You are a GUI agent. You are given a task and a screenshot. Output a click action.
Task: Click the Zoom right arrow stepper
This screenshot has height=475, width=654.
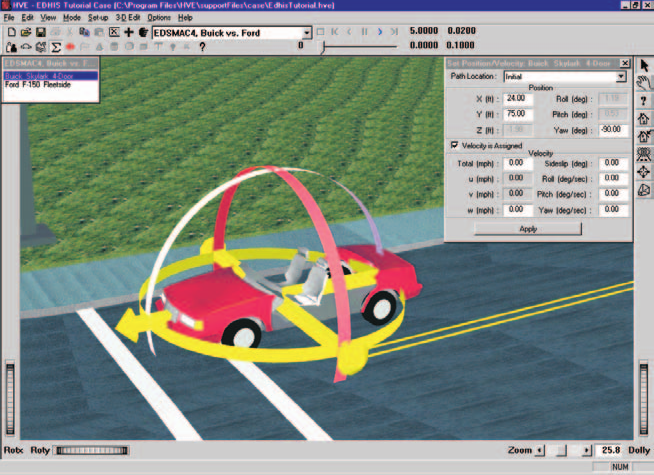coord(586,450)
